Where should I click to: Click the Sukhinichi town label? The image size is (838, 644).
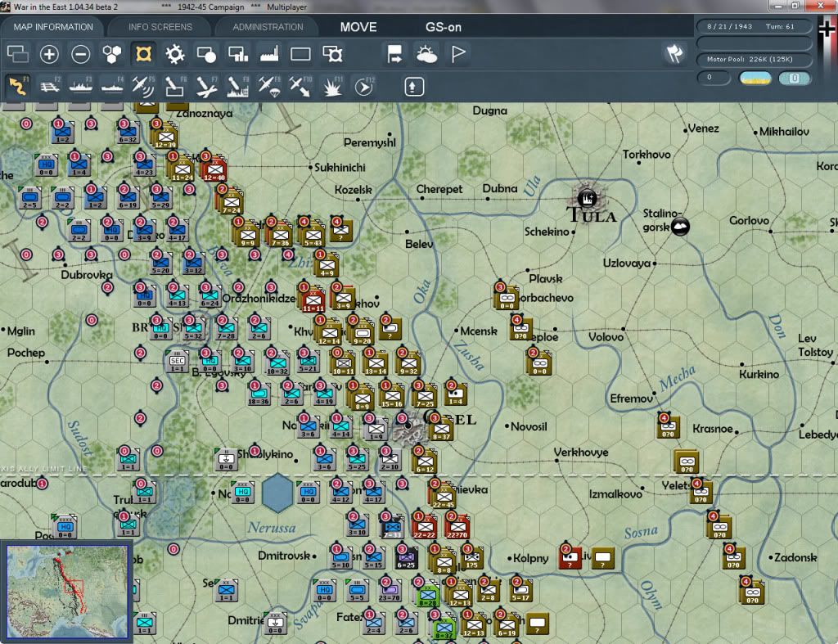coord(340,167)
